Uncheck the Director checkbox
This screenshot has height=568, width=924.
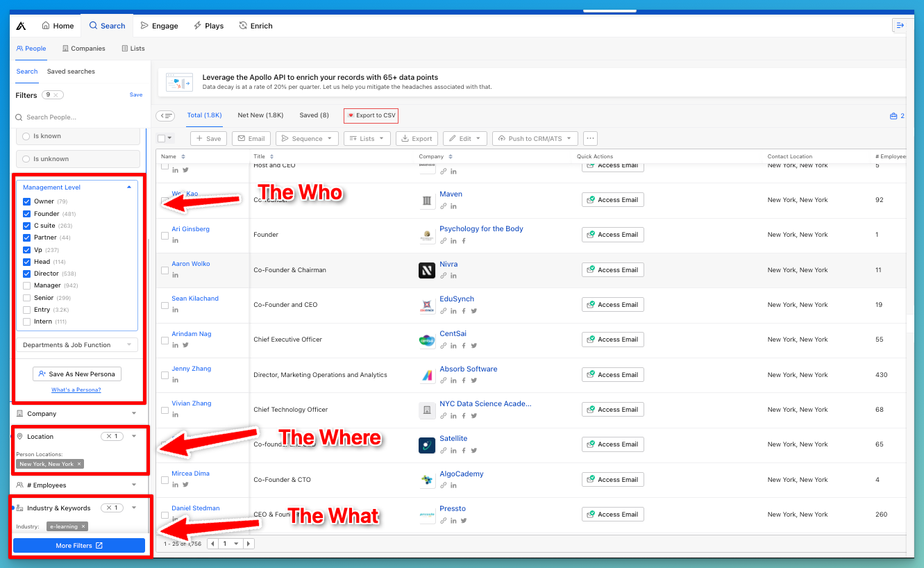coord(27,274)
